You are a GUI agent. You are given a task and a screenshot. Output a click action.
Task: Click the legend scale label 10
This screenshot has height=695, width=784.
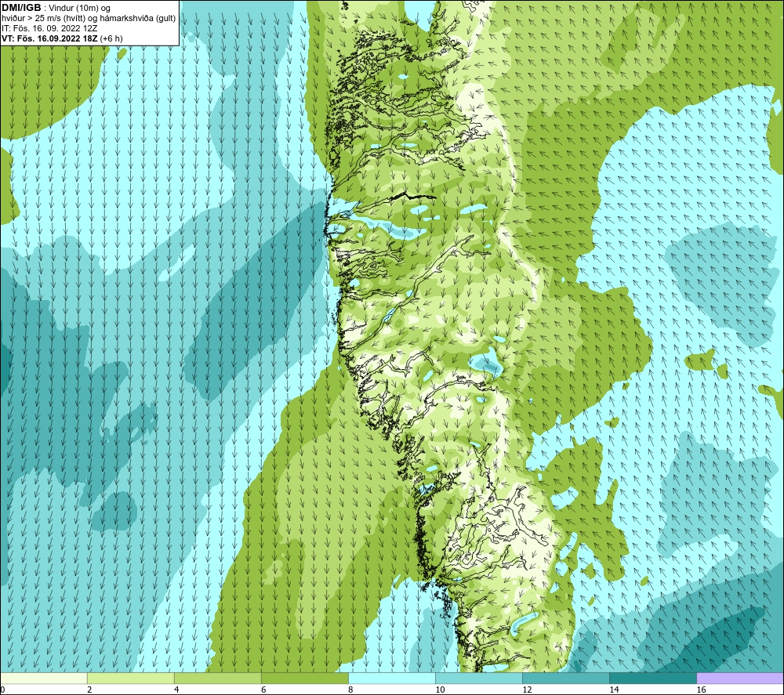[440, 690]
